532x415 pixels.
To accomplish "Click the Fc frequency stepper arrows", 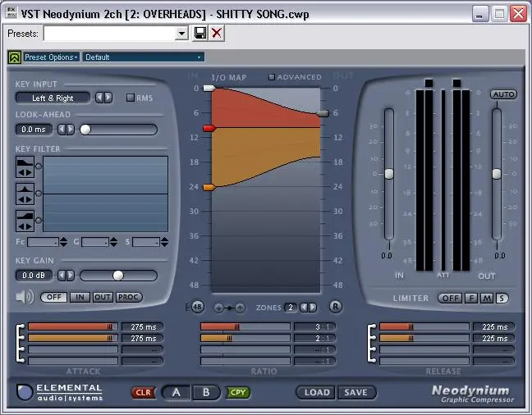I will 63,242.
